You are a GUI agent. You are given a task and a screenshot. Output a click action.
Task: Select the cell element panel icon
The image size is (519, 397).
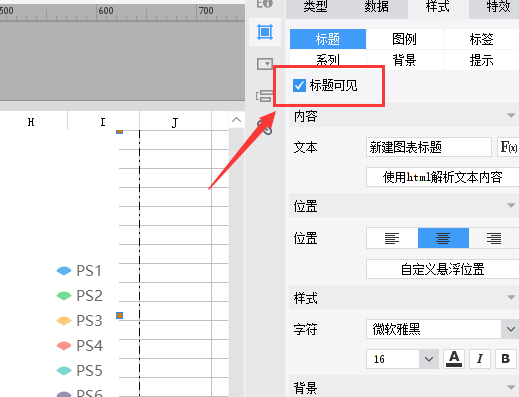click(x=265, y=32)
